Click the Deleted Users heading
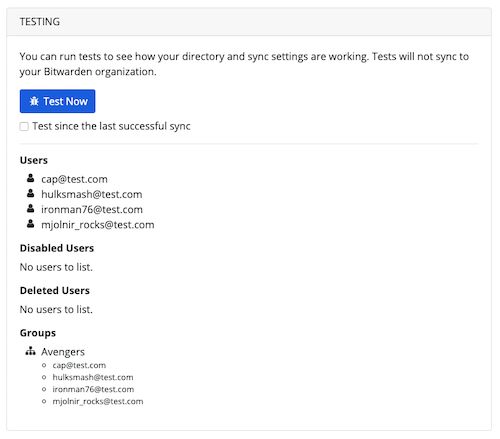This screenshot has height=439, width=500. (55, 290)
